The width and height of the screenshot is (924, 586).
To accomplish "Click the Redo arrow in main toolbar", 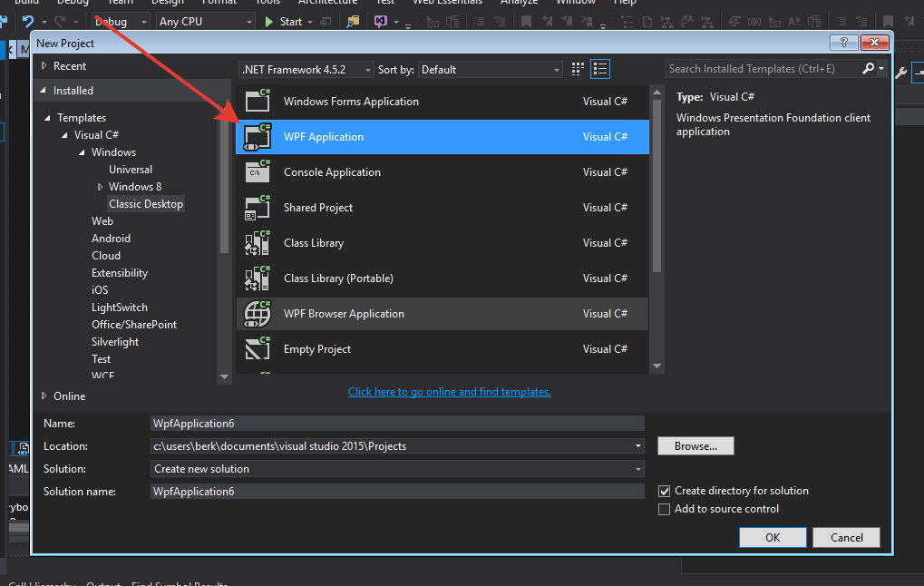I will (60, 21).
